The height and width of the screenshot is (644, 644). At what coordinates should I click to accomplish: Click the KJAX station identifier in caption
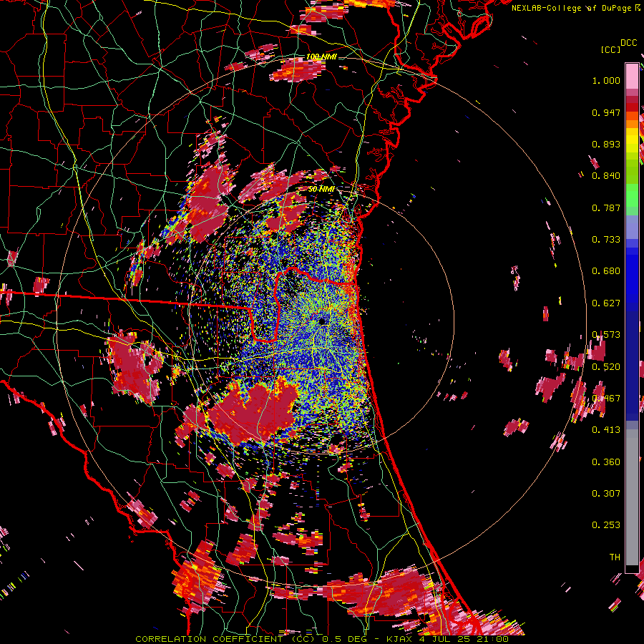[400, 639]
